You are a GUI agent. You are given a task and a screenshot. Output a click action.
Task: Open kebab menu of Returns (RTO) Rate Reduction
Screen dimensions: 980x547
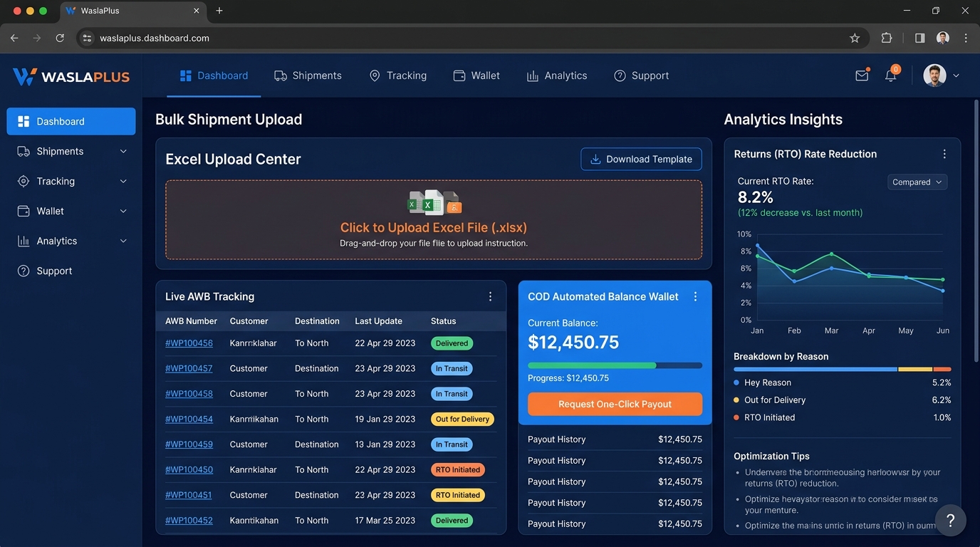click(x=944, y=154)
